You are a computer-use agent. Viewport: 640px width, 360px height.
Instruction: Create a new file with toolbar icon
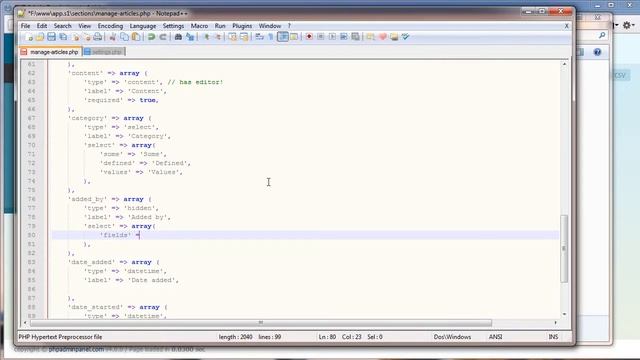29,37
